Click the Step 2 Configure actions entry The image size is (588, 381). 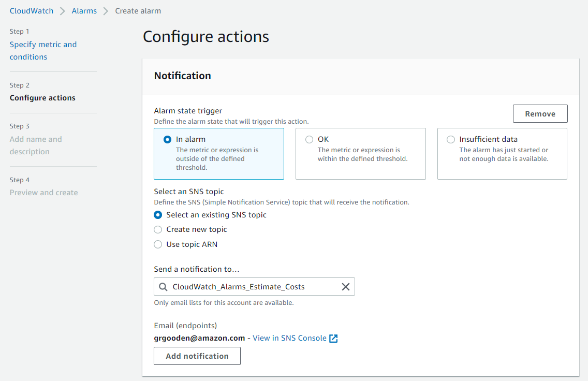[x=42, y=97]
